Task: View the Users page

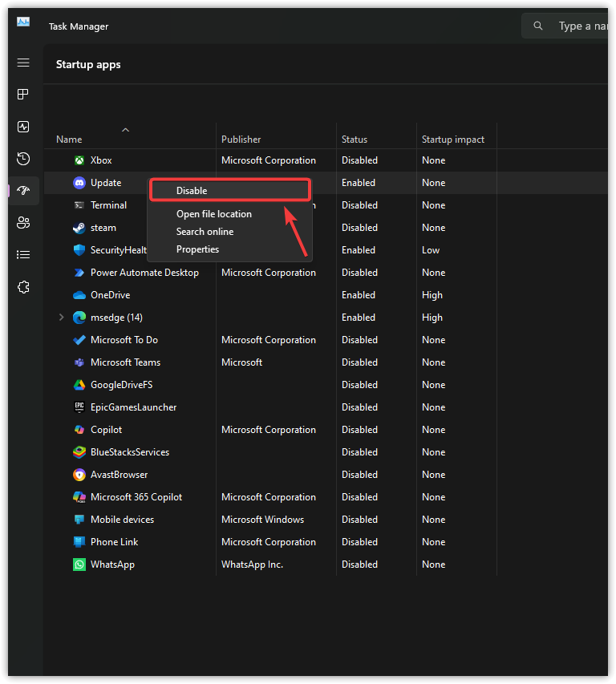Action: (23, 222)
